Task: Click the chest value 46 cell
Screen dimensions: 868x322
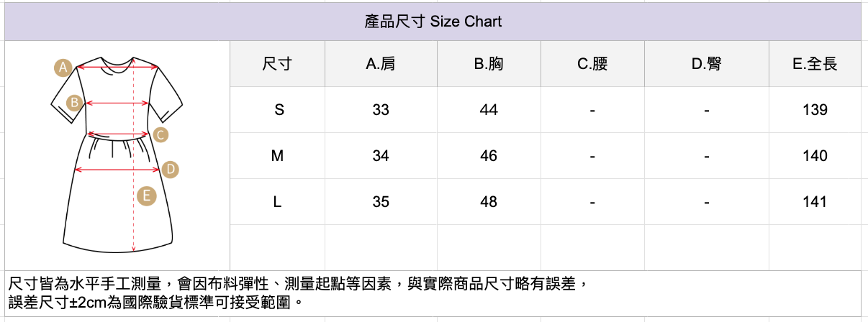Action: 488,156
